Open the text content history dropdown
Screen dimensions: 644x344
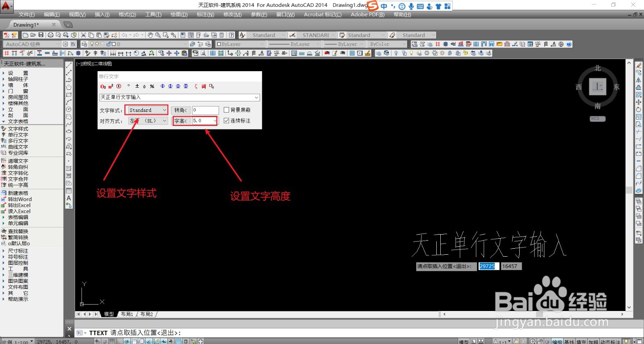tap(256, 97)
